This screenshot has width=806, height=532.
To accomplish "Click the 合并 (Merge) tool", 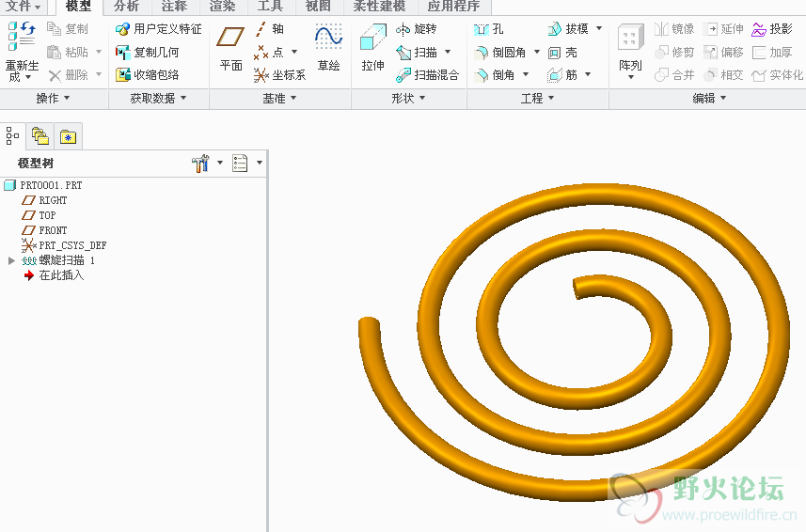I will click(x=674, y=75).
